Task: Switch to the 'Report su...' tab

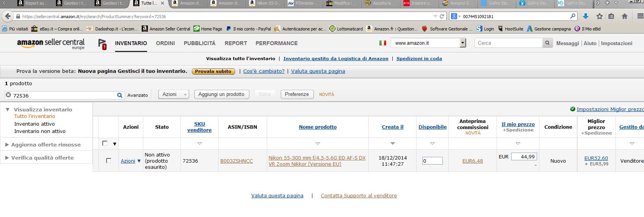Action: (34, 3)
